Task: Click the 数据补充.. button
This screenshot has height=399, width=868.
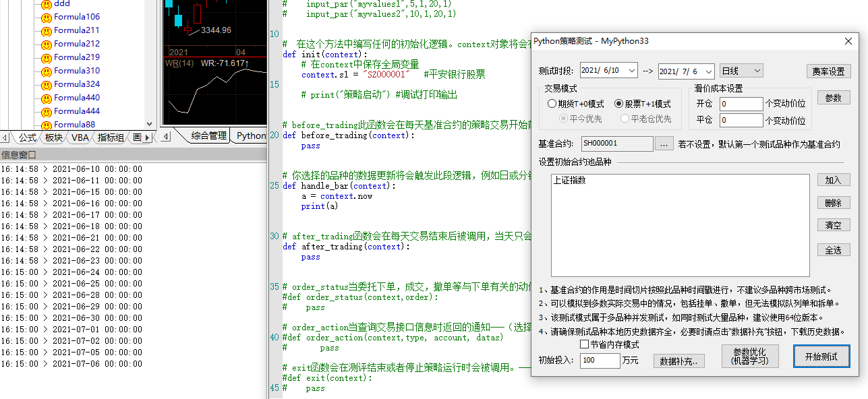Action: click(679, 361)
